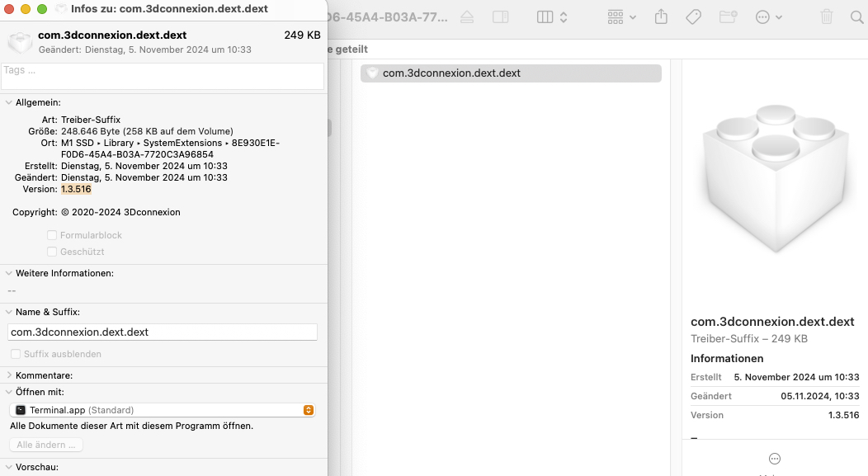868x476 pixels.
Task: Click the Tags input field
Action: [x=163, y=76]
